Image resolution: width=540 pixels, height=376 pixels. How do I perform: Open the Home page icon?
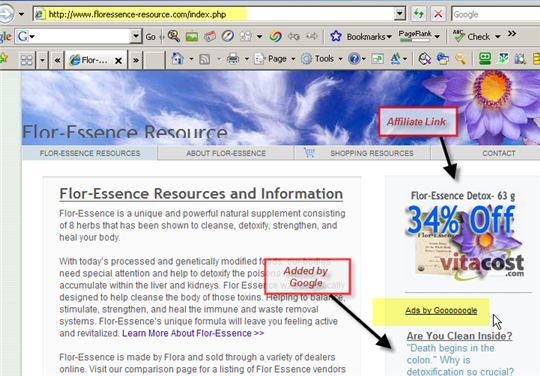pos(177,59)
